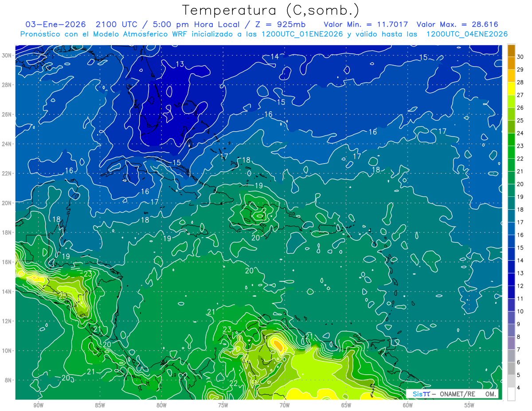Click the title "Temperatura (C,somb.)"
The height and width of the screenshot is (411, 532).
[271, 10]
